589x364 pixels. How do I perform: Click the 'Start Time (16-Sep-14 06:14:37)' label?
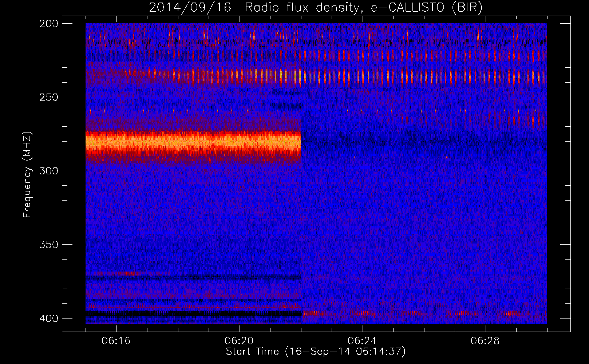coord(316,352)
